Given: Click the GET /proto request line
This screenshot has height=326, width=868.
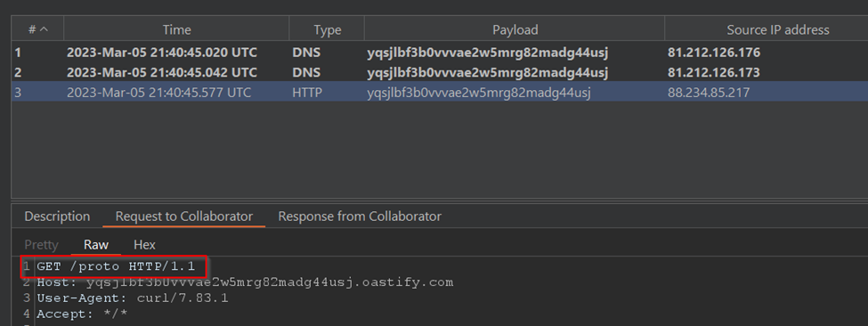Looking at the screenshot, I should (x=116, y=267).
